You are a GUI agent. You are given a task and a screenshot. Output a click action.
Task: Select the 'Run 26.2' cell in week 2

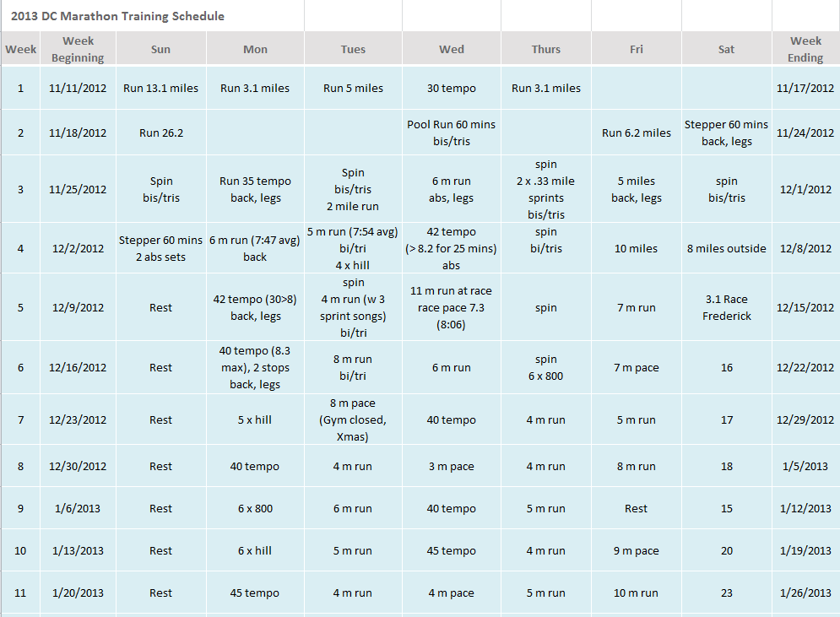[160, 133]
